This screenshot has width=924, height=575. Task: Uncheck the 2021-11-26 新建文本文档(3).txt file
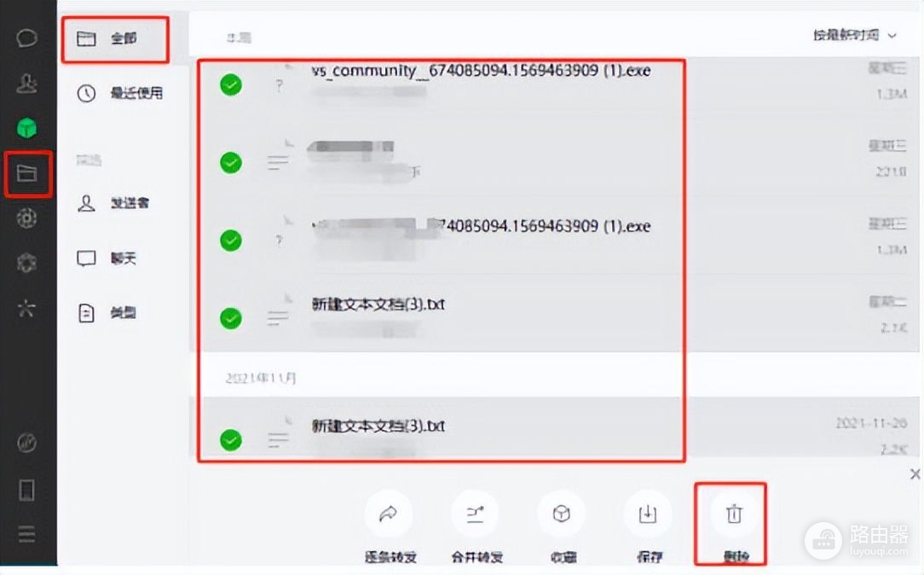[x=231, y=440]
